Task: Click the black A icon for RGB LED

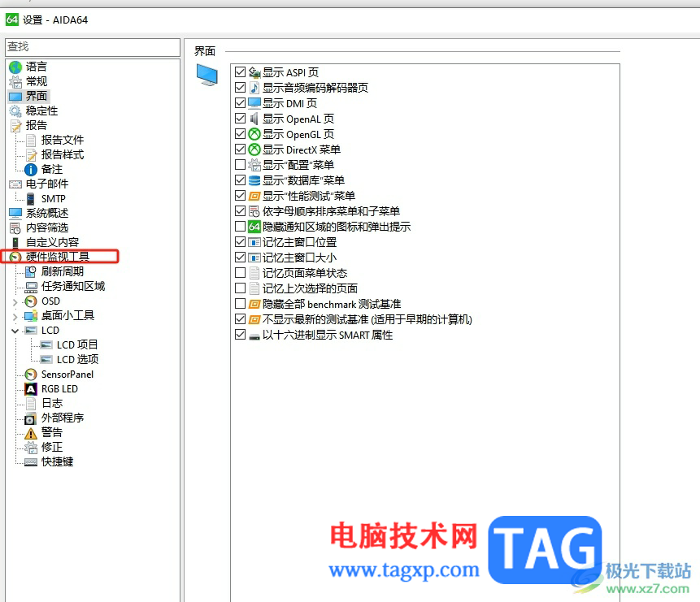Action: [x=31, y=389]
